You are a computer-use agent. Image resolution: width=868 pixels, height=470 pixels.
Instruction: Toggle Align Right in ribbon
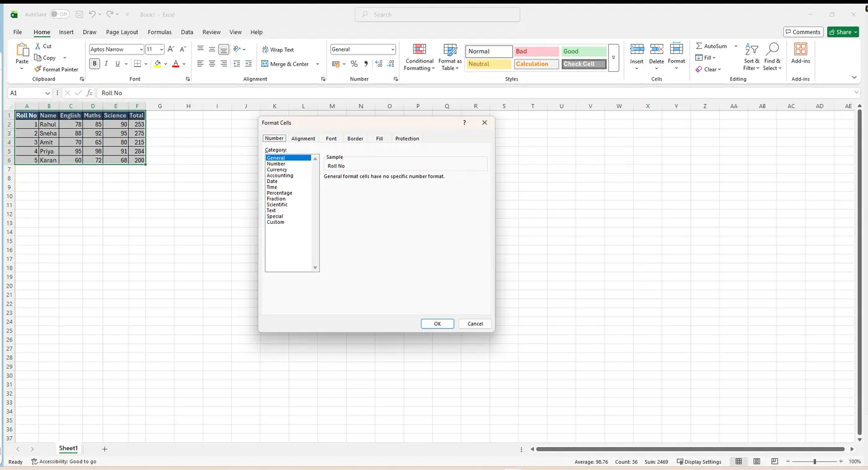pos(224,64)
